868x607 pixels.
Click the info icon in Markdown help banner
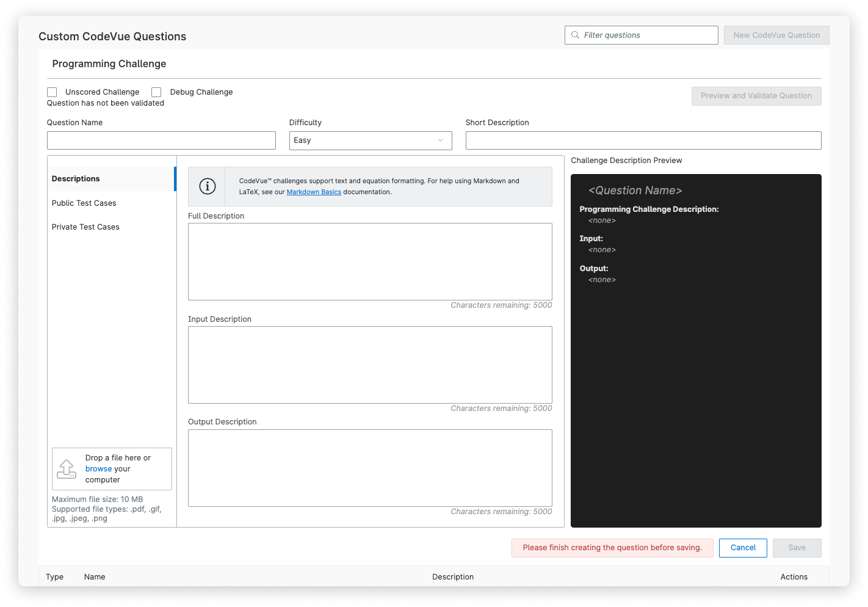click(208, 186)
